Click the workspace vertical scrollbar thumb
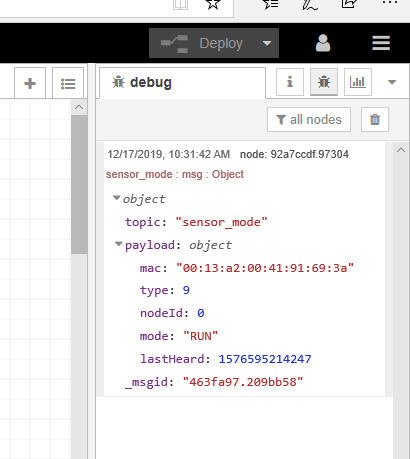 [79, 185]
